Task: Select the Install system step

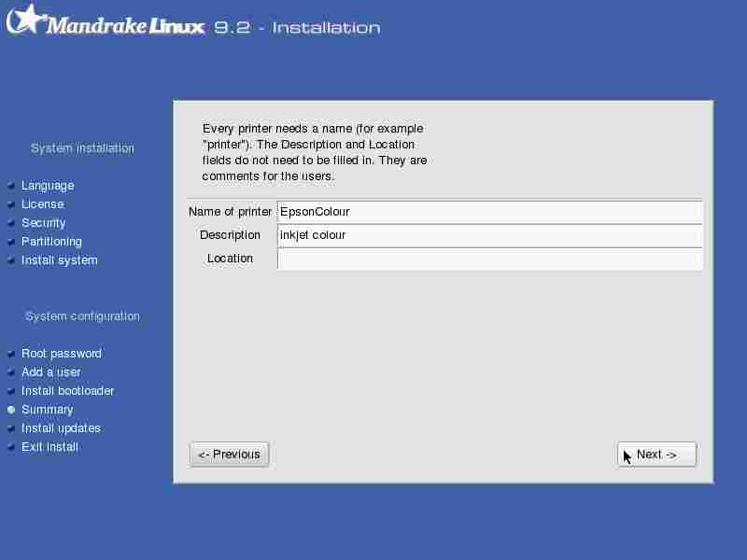Action: [60, 260]
